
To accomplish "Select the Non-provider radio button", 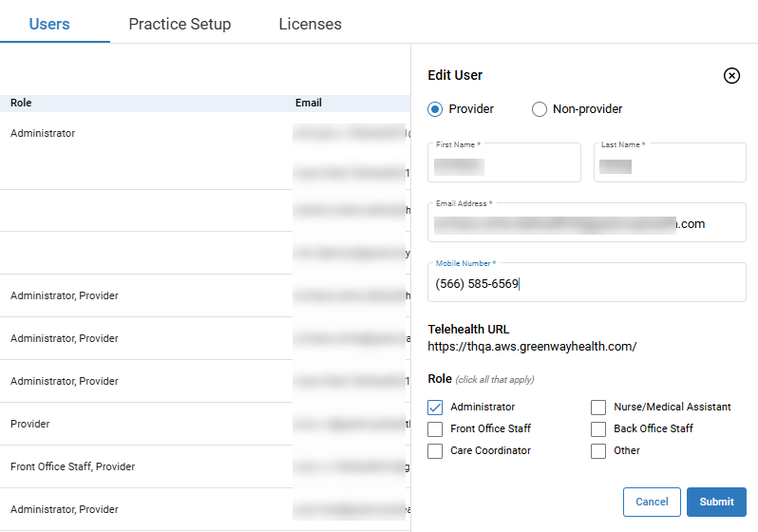I will (x=540, y=109).
